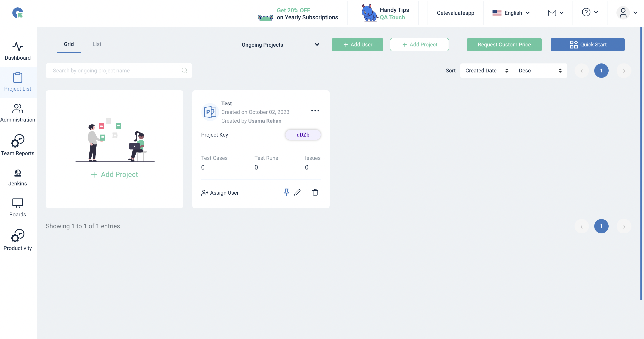Pin the Test project
The image size is (644, 339).
coord(287,192)
